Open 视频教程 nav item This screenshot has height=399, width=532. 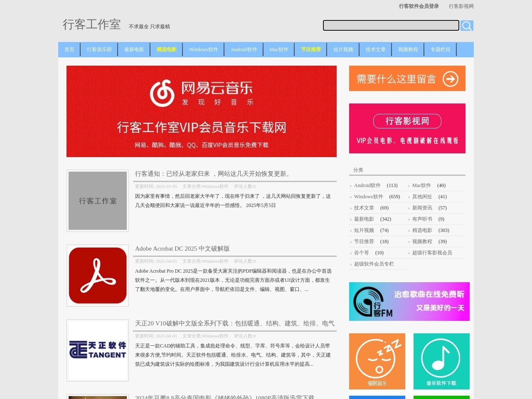tap(408, 49)
